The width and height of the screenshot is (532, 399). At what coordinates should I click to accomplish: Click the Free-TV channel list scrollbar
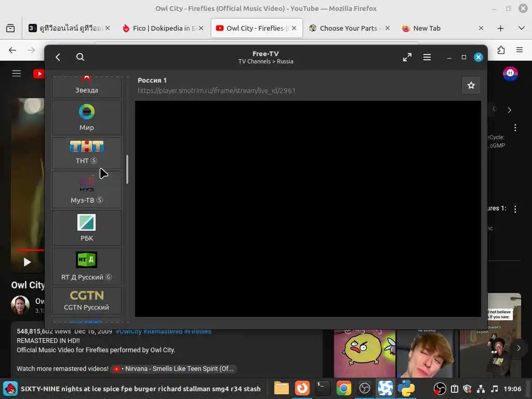[x=127, y=169]
